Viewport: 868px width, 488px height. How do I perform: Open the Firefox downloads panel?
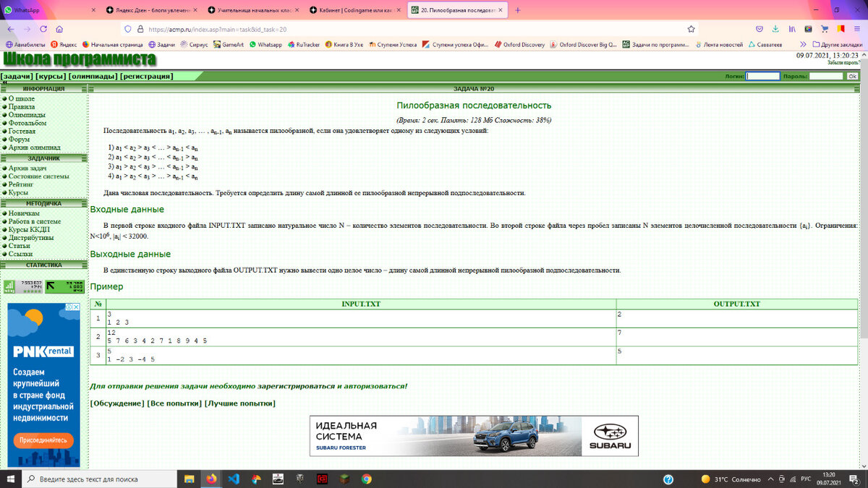775,29
